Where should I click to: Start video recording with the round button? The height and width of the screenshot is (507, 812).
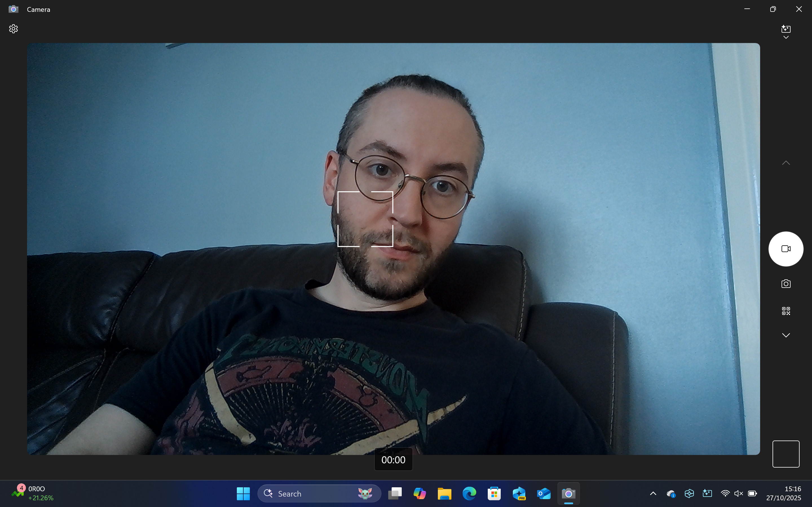[786, 249]
